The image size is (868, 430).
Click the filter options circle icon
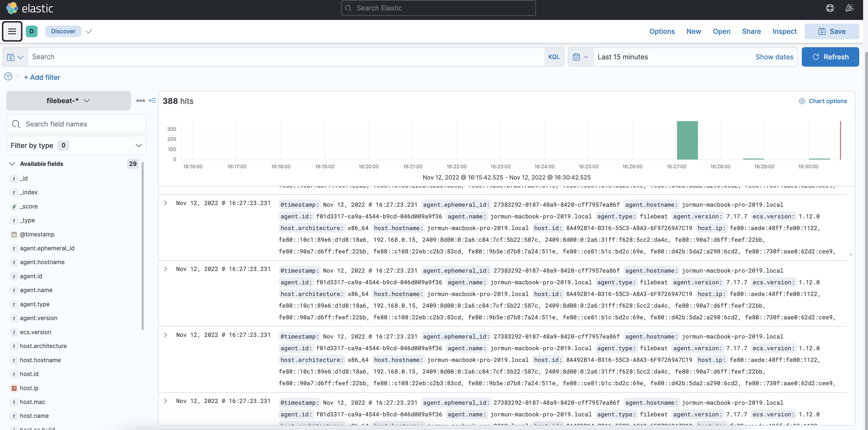9,76
